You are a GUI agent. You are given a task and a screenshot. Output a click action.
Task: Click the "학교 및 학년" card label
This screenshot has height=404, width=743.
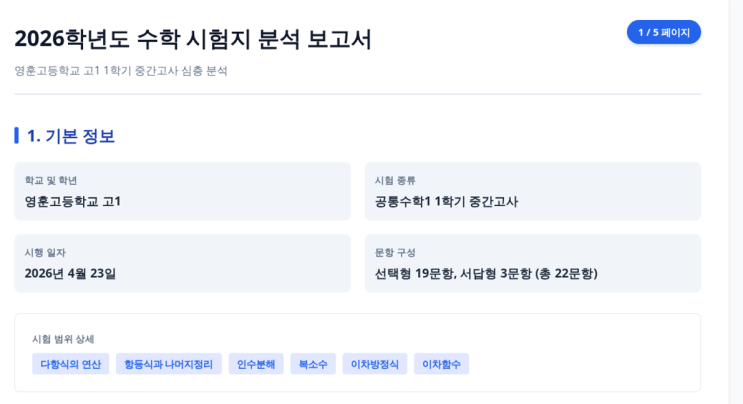[51, 180]
